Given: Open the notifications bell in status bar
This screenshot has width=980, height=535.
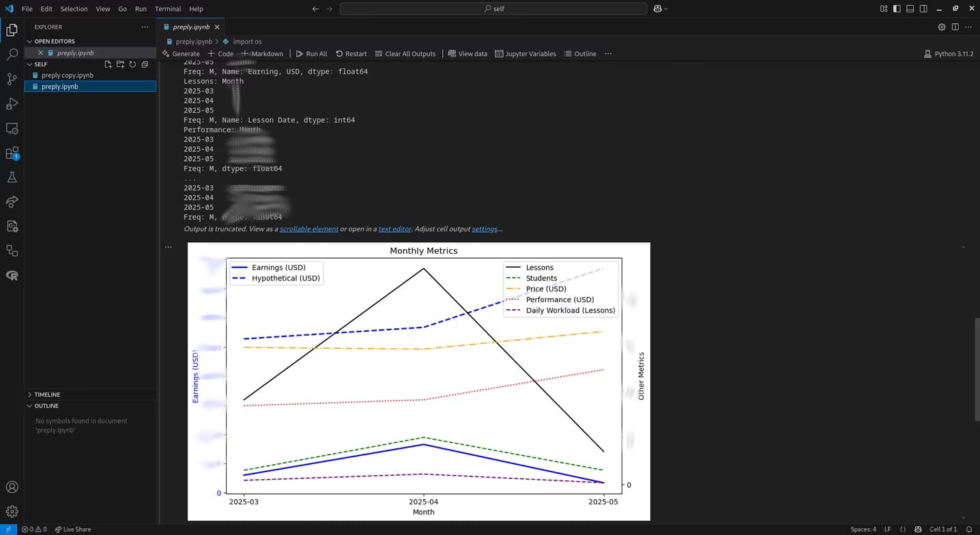Looking at the screenshot, I should 968,530.
